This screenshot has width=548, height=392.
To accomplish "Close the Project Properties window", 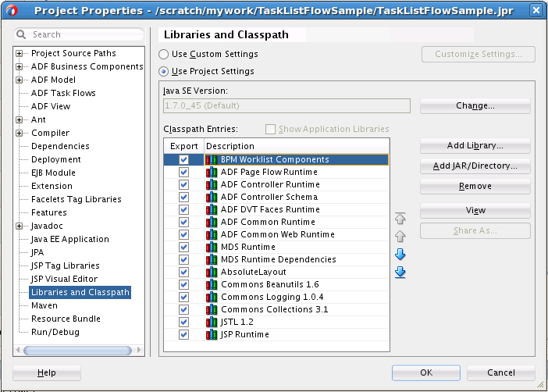I will pyautogui.click(x=536, y=10).
